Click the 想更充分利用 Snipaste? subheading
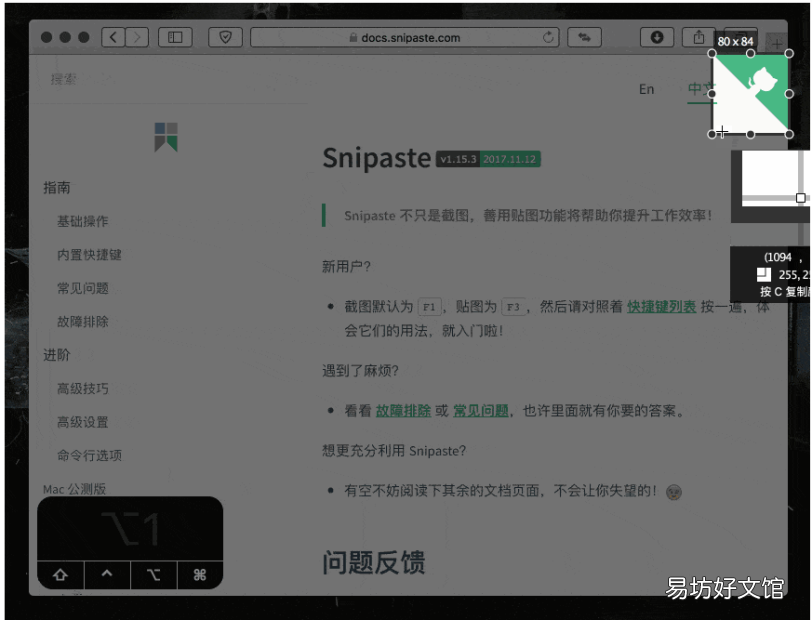Image resolution: width=812 pixels, height=620 pixels. 394,451
